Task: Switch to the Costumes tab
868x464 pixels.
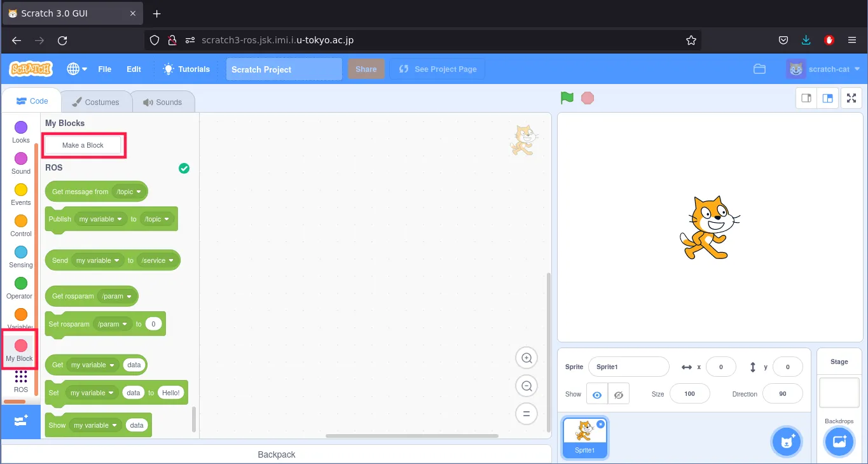Action: point(95,102)
